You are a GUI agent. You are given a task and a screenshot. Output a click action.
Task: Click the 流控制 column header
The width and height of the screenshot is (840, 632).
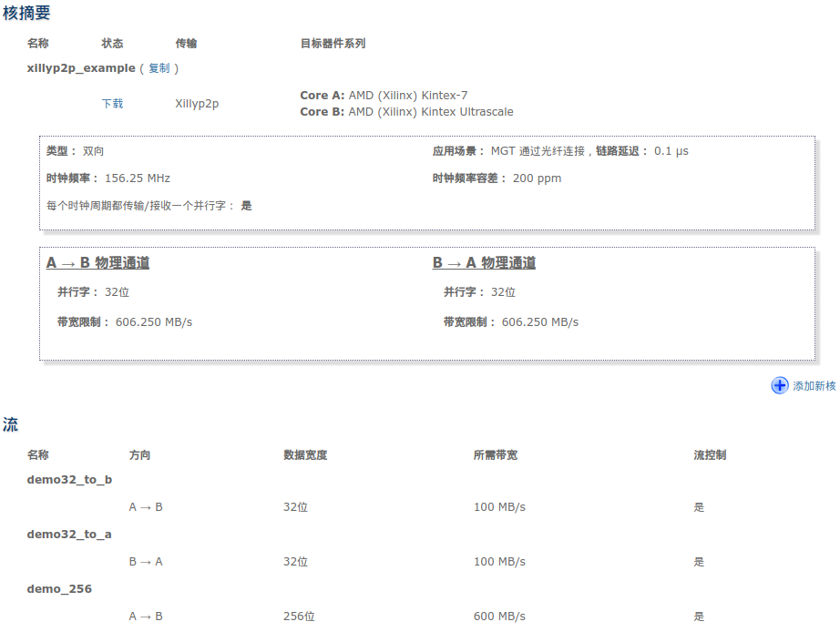[x=710, y=454]
